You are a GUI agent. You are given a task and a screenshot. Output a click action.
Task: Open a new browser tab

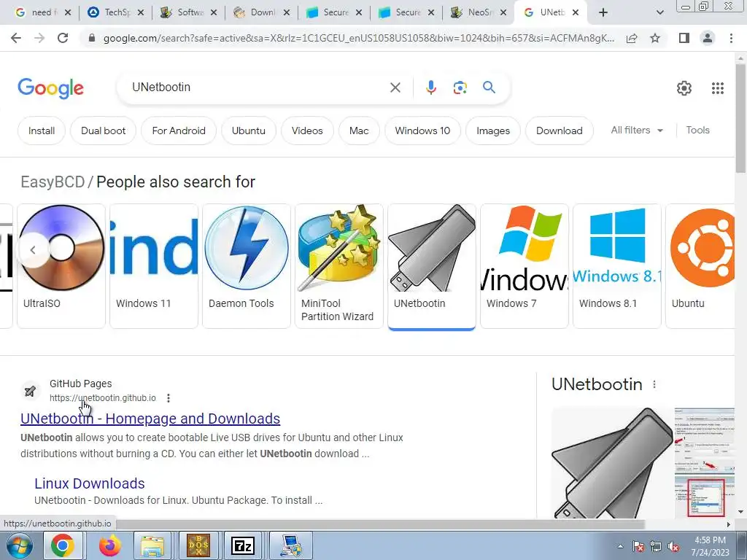[x=603, y=12]
